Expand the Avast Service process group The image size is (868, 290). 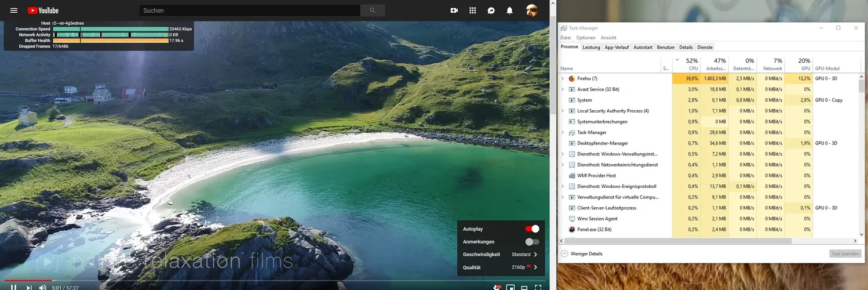coord(563,89)
